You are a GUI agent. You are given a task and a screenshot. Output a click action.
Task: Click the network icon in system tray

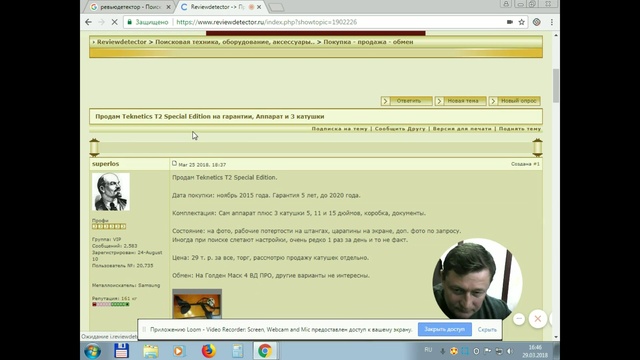[x=499, y=351]
